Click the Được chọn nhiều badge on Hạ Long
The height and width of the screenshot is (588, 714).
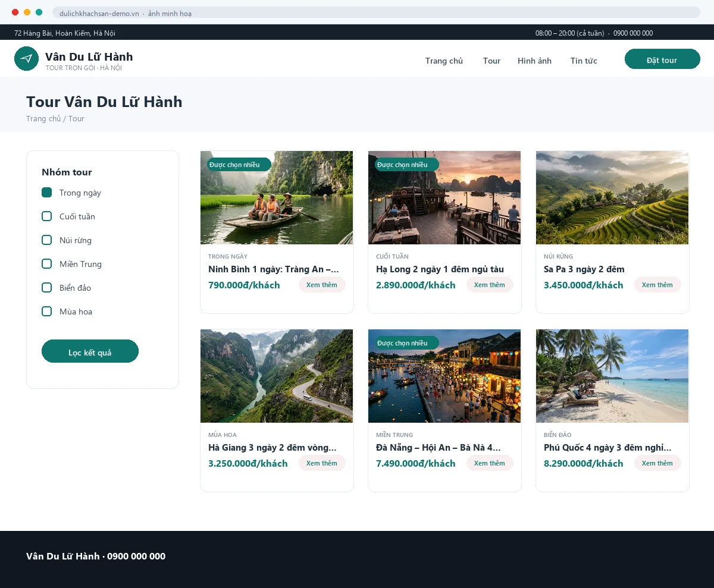(407, 165)
